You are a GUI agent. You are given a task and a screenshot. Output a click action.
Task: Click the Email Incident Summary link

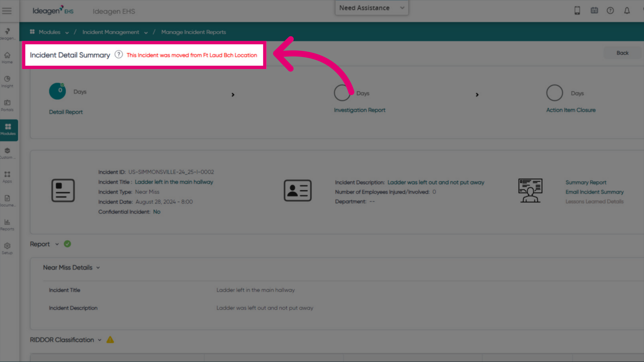(x=595, y=192)
